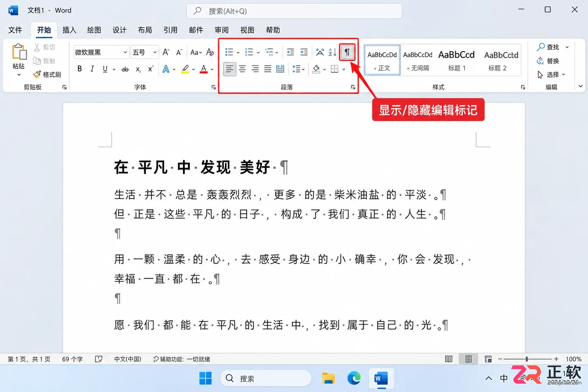Click the zoom-in plus button
The image size is (588, 392).
[x=556, y=359]
